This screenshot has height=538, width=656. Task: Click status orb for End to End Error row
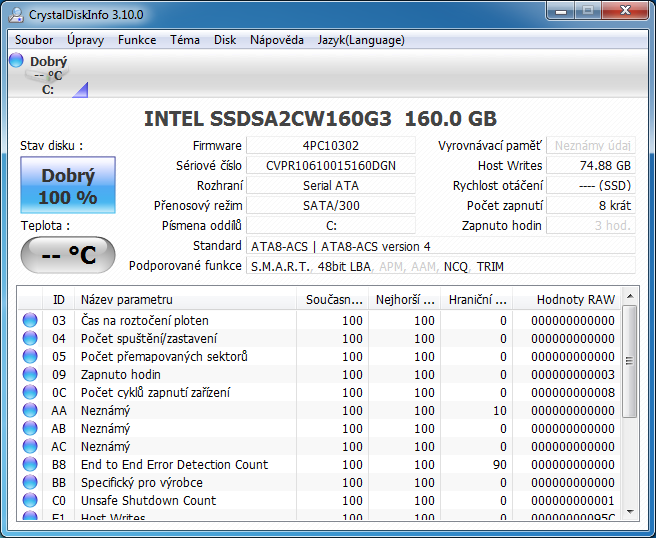[x=30, y=464]
